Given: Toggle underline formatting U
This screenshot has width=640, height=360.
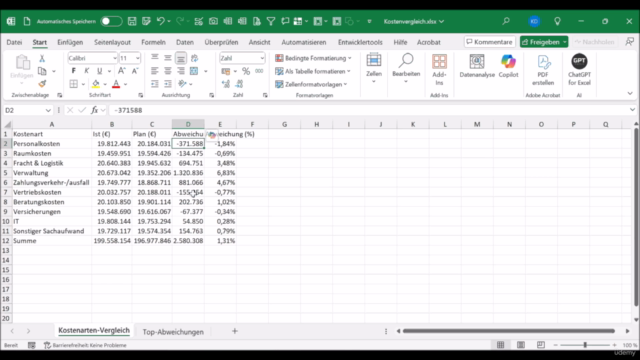Looking at the screenshot, I should click(x=99, y=71).
